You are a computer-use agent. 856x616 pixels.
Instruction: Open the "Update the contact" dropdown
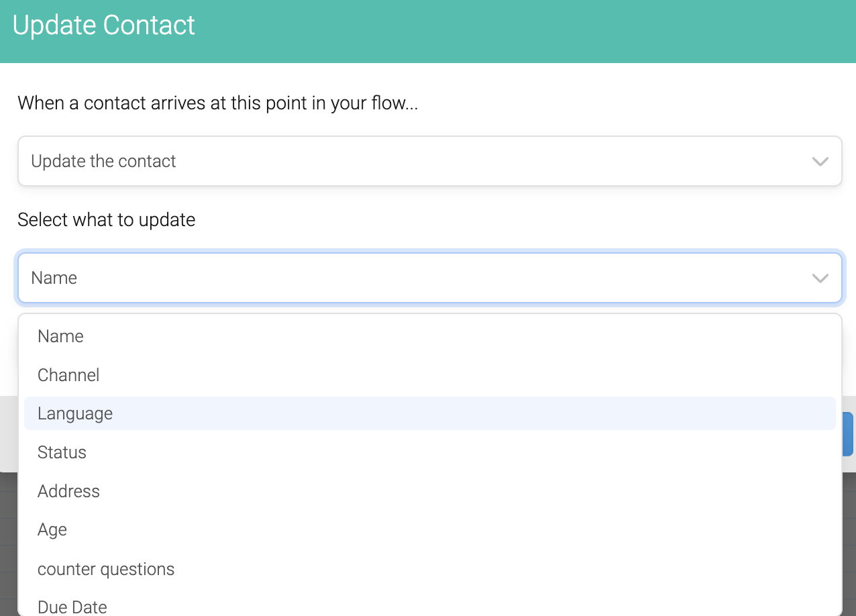403,161
